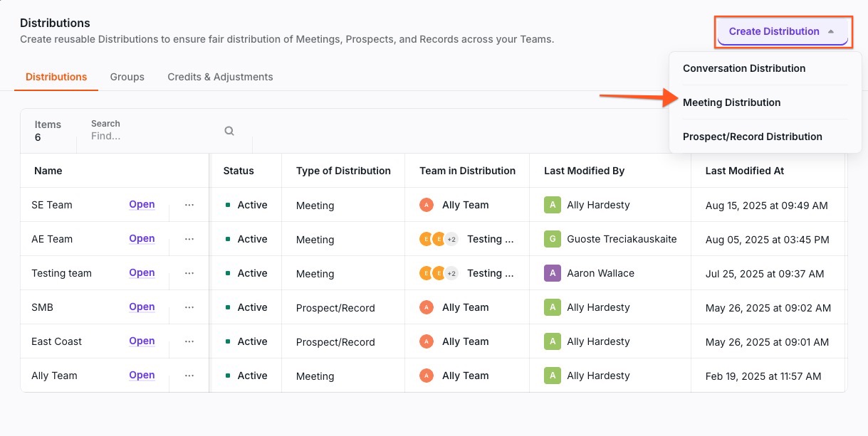Screen dimensions: 868x436
Task: Click Guoste Treciakauskaite's avatar icon
Action: point(552,238)
